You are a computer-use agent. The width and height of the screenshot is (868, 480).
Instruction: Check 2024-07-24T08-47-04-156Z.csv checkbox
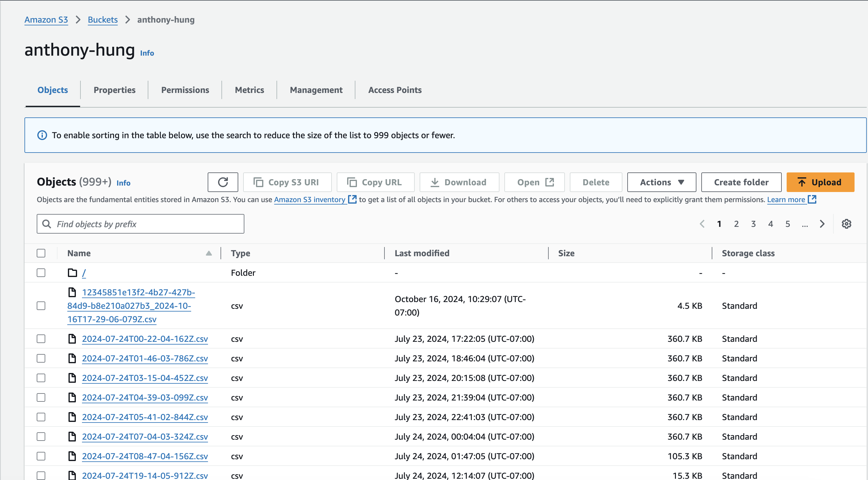41,456
